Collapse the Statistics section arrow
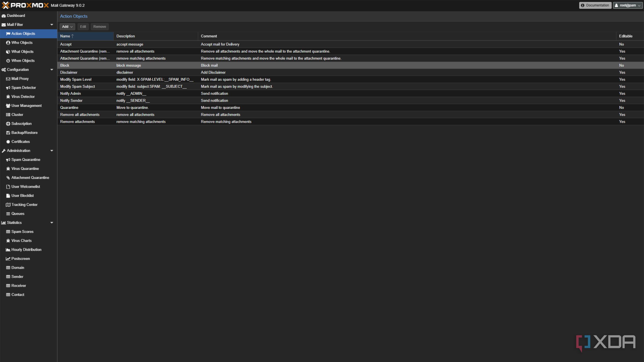This screenshot has width=644, height=362. click(52, 222)
